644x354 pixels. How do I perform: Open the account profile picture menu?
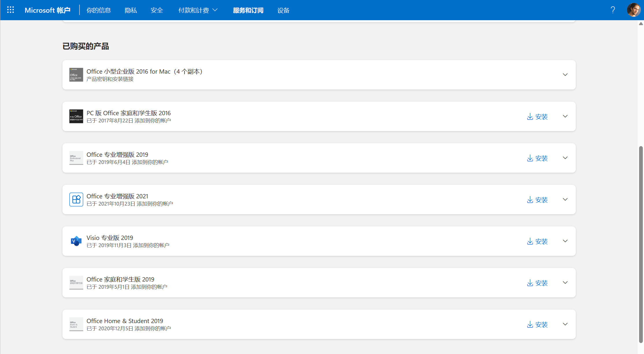click(634, 10)
